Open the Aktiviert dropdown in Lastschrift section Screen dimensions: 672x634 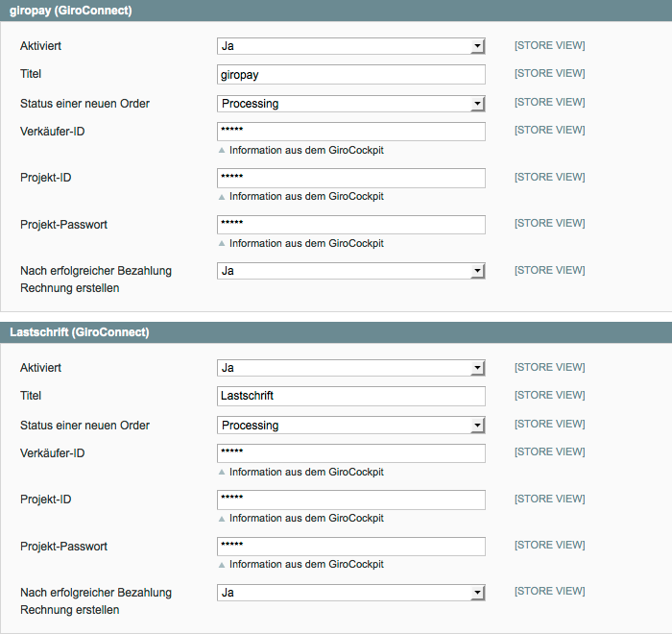pyautogui.click(x=351, y=368)
